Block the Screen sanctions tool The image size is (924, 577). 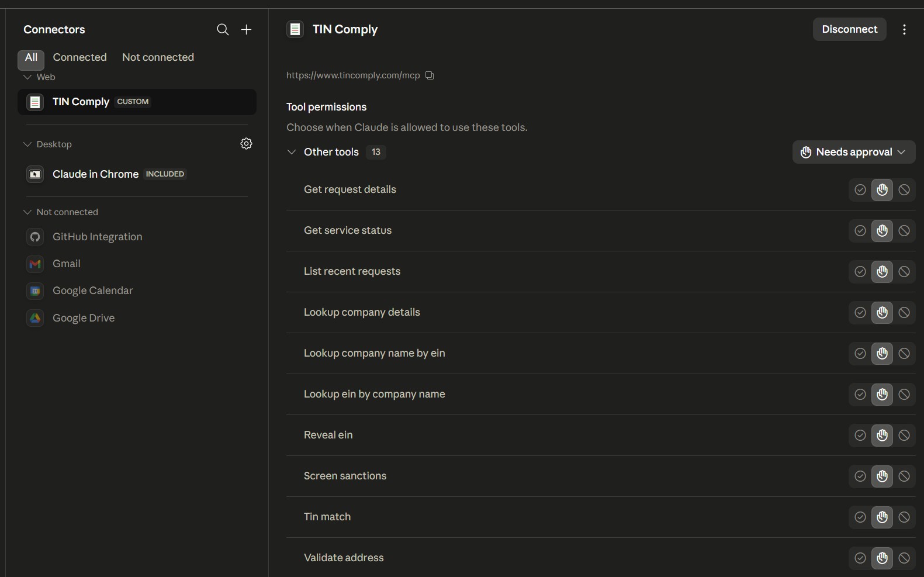click(904, 476)
